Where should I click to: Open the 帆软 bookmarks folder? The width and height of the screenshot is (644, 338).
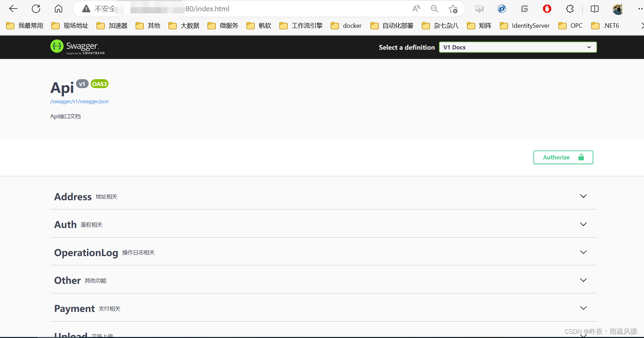(259, 26)
